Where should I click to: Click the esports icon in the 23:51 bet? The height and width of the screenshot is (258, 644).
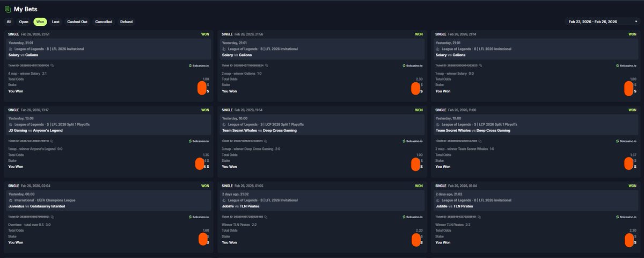point(10,49)
